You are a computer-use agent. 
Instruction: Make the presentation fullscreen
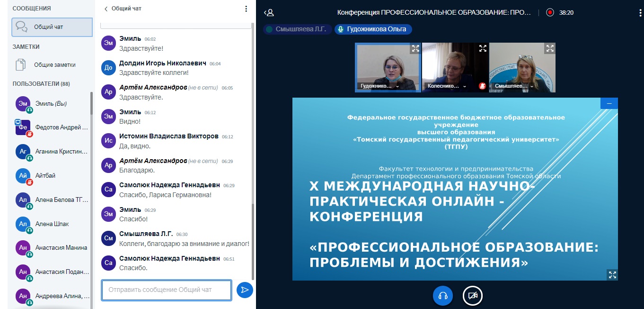point(612,274)
